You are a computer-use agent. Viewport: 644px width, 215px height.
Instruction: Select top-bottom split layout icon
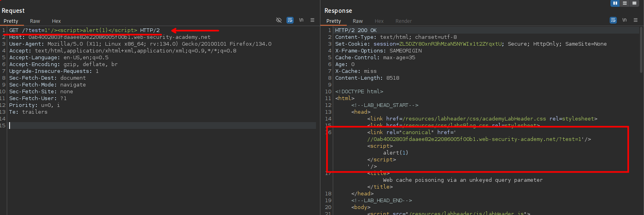(625, 3)
